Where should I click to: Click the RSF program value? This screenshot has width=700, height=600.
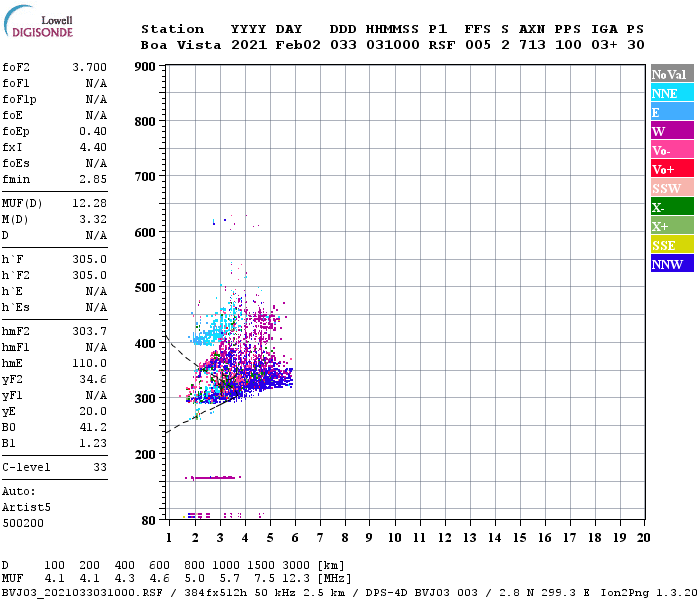click(442, 45)
